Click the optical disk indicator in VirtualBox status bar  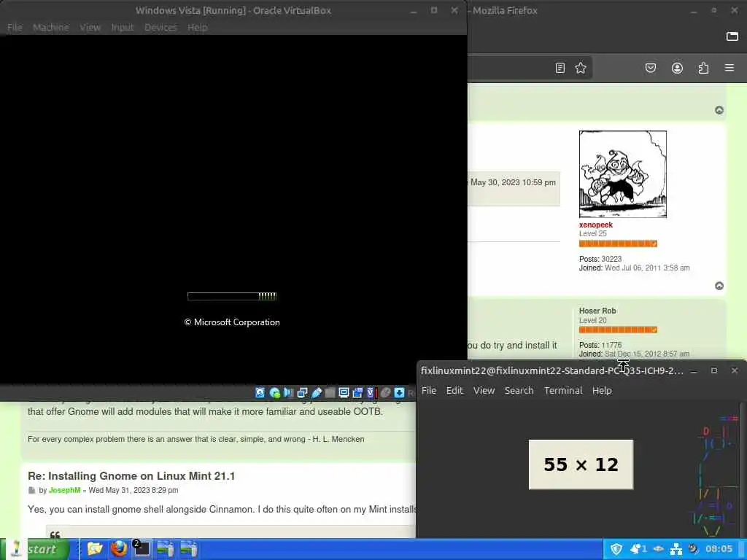coord(275,392)
